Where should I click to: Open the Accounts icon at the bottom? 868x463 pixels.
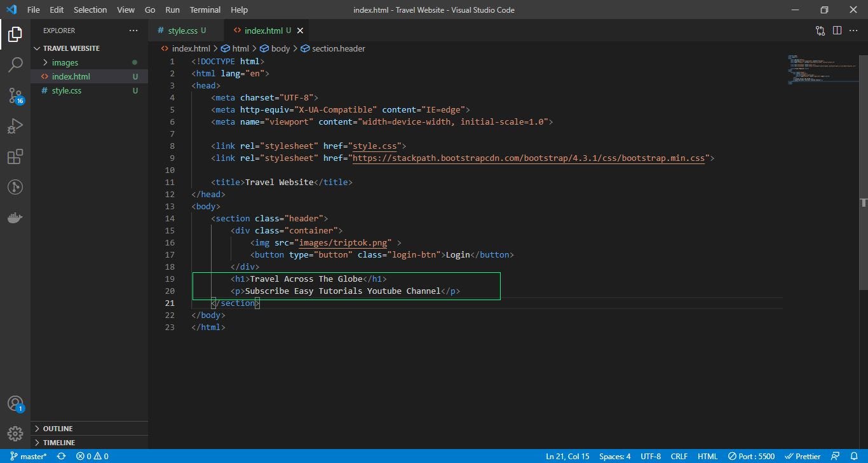[x=15, y=403]
